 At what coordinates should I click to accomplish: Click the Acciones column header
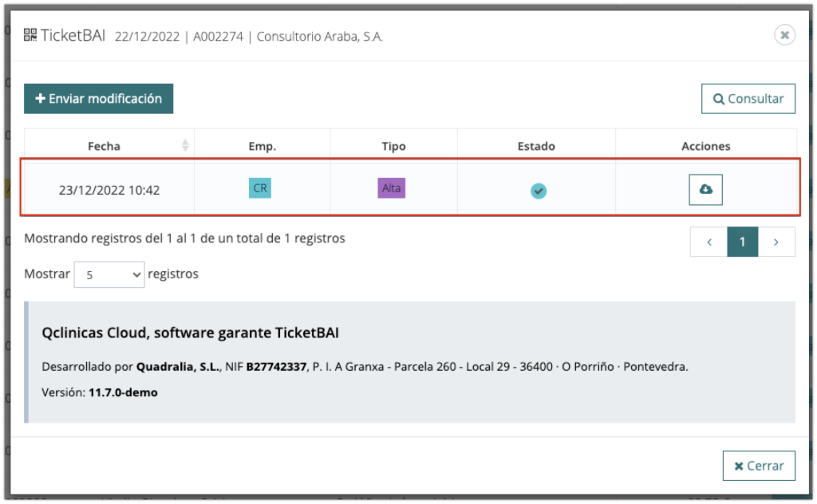(x=705, y=146)
